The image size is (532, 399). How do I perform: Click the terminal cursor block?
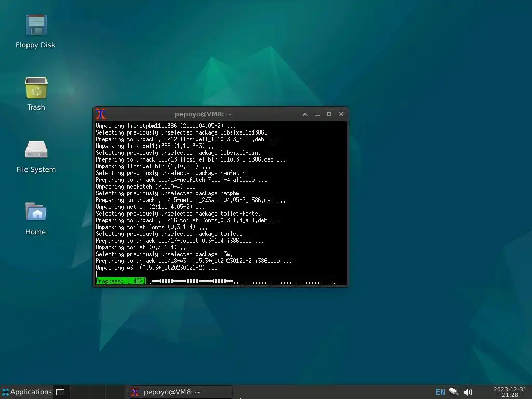coord(98,274)
